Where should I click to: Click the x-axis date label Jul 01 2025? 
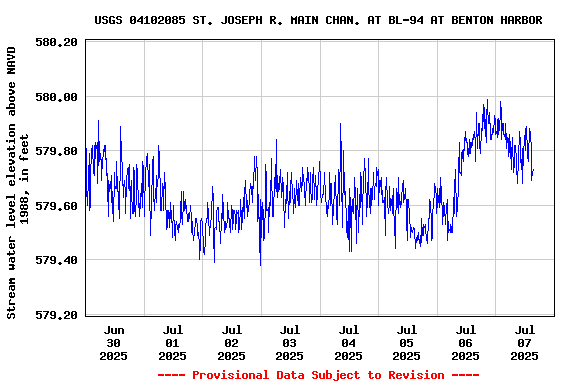click(x=172, y=343)
